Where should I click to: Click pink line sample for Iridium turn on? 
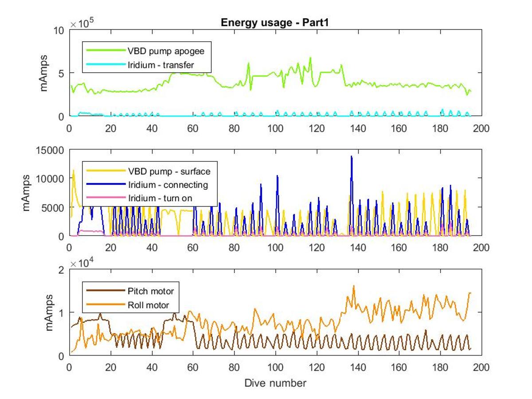[106, 198]
